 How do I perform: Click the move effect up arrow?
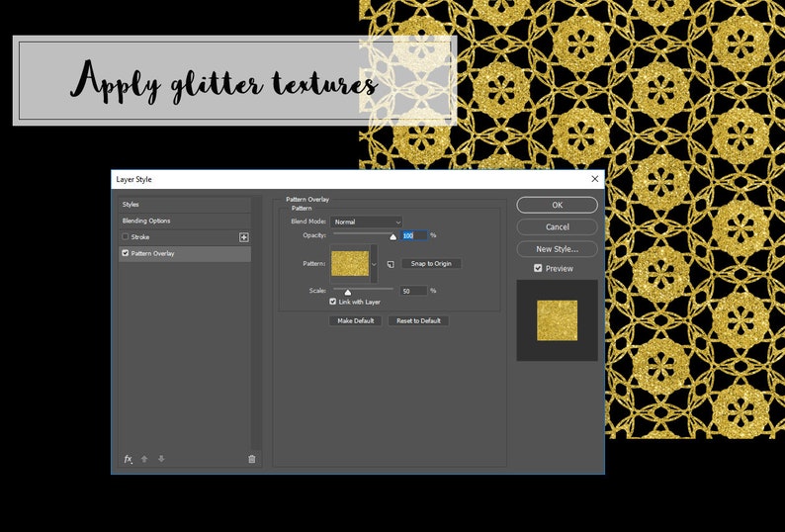144,459
